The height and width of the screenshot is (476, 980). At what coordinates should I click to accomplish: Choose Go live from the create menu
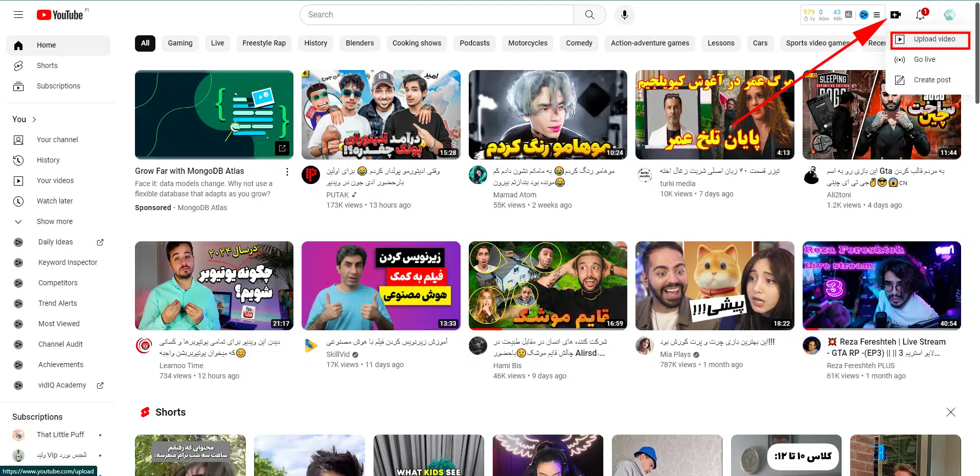[x=924, y=59]
